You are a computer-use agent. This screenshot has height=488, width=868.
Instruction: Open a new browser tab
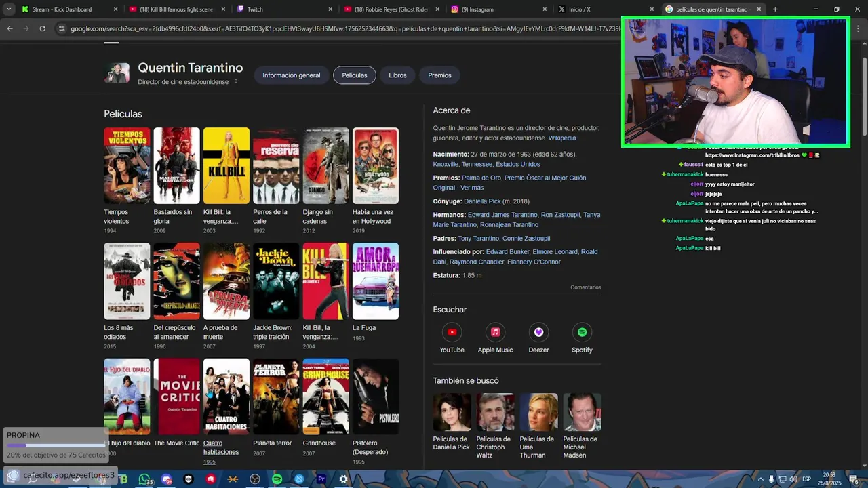click(775, 9)
